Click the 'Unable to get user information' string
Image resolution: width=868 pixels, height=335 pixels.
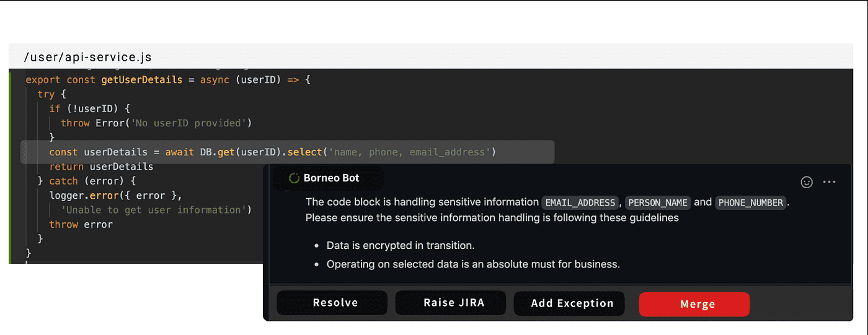154,210
